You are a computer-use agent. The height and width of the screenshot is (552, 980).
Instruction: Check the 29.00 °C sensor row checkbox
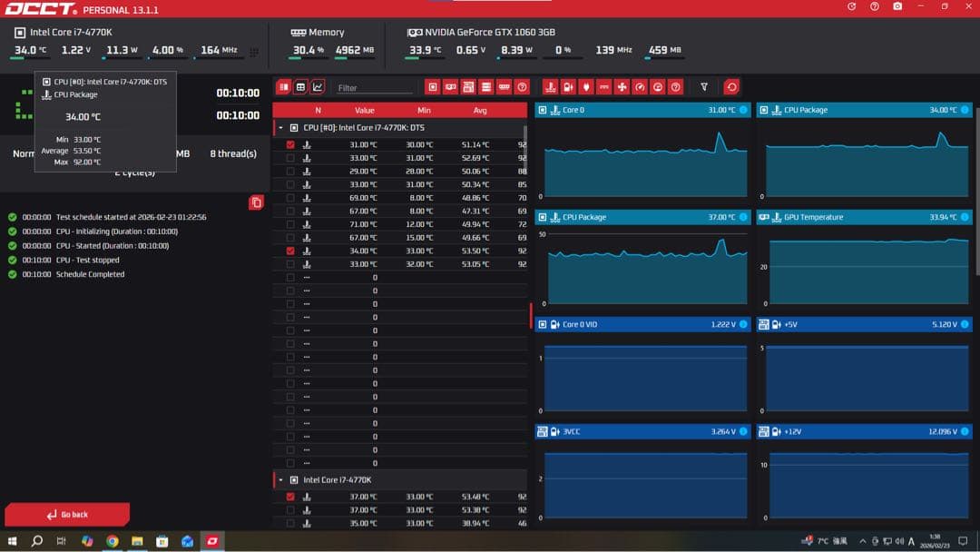pyautogui.click(x=290, y=172)
